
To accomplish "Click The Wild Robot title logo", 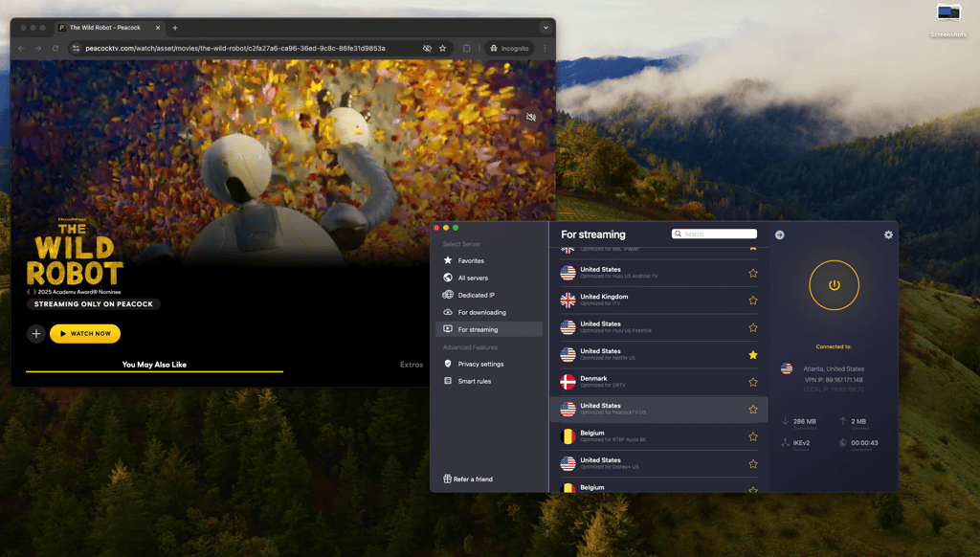I will tap(75, 255).
